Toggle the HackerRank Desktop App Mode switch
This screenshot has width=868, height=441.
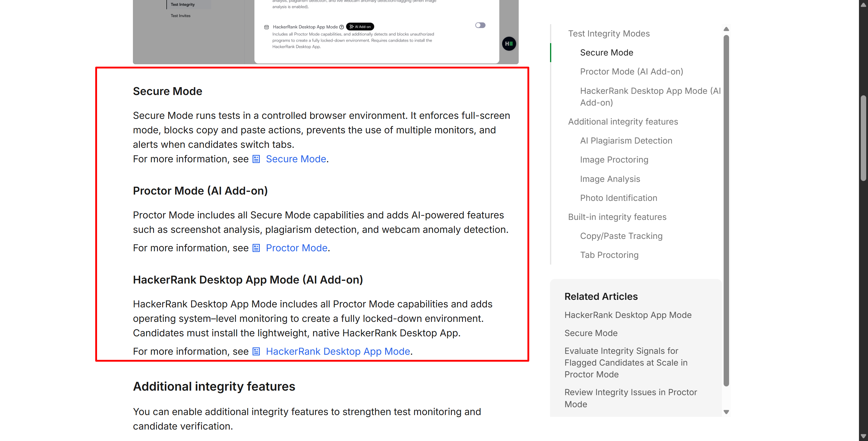[x=480, y=25]
